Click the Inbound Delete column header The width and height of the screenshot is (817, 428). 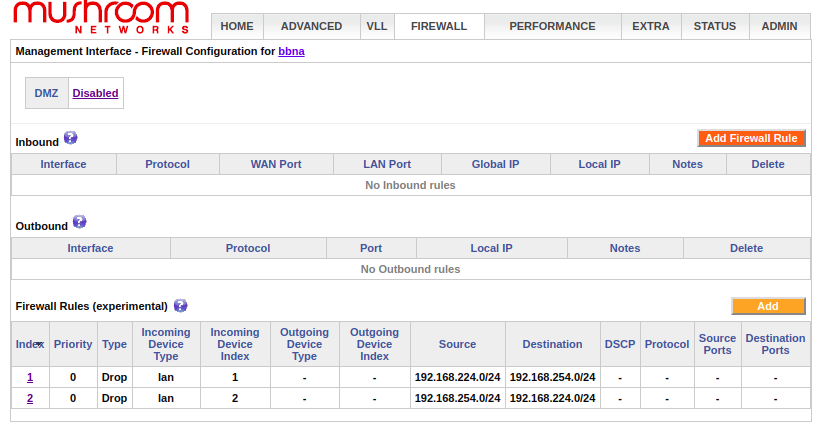click(768, 164)
